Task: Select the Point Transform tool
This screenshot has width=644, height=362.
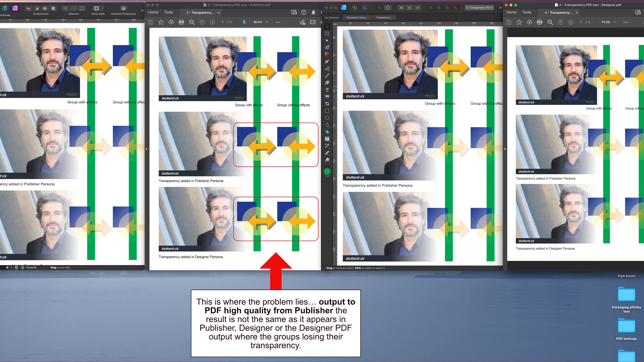Action: click(x=327, y=47)
